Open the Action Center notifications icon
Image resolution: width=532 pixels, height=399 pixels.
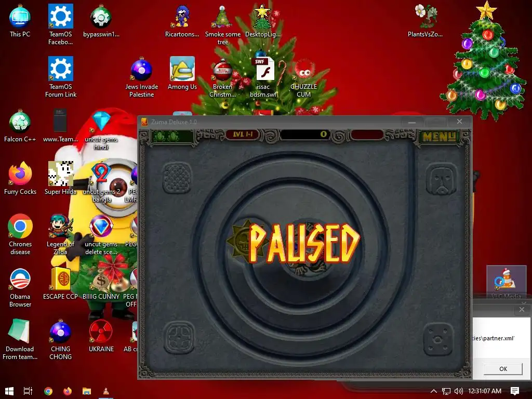point(514,391)
